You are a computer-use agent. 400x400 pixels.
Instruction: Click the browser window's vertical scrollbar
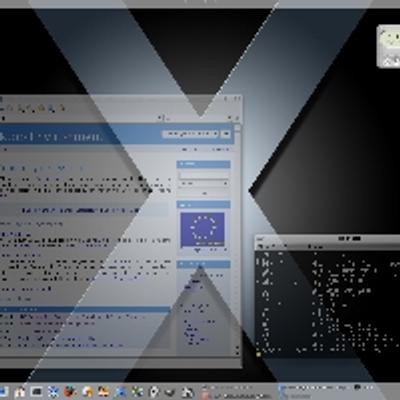coord(238,240)
